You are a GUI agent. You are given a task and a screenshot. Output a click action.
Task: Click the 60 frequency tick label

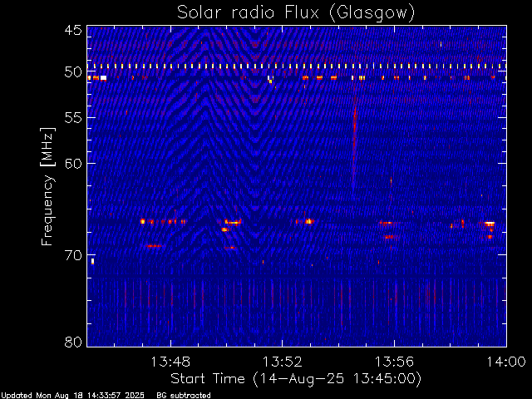(x=73, y=163)
